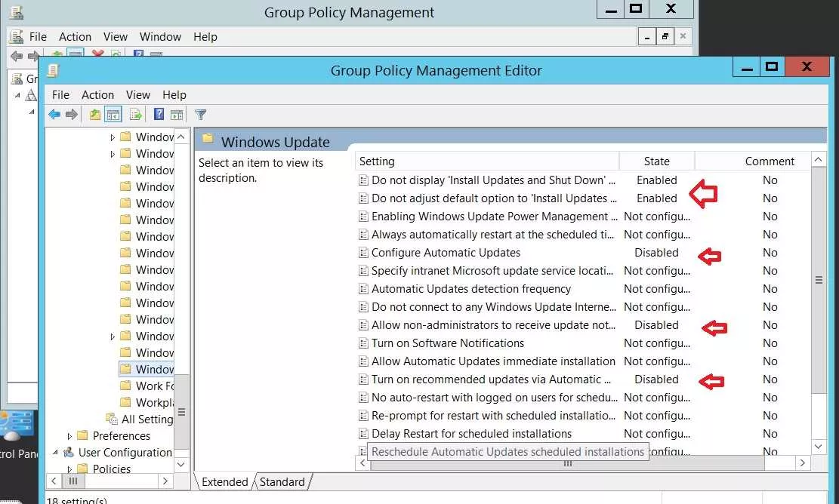839x504 pixels.
Task: Sort by the Setting column header
Action: [487, 161]
